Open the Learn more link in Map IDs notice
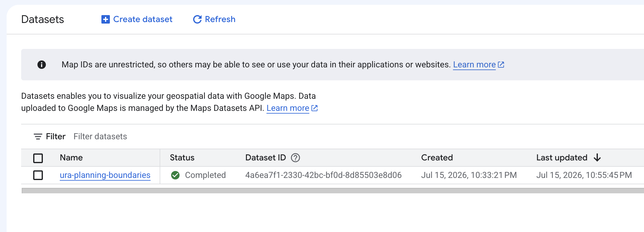The width and height of the screenshot is (644, 232). point(478,65)
